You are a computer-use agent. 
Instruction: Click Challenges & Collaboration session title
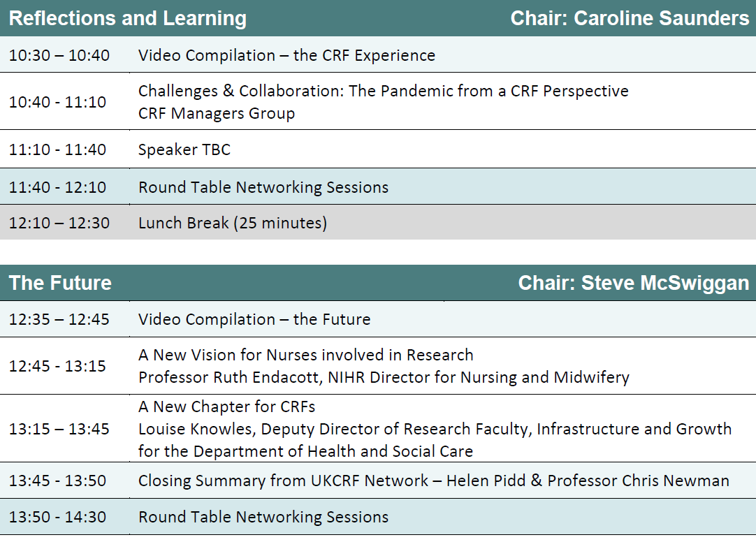(x=384, y=91)
